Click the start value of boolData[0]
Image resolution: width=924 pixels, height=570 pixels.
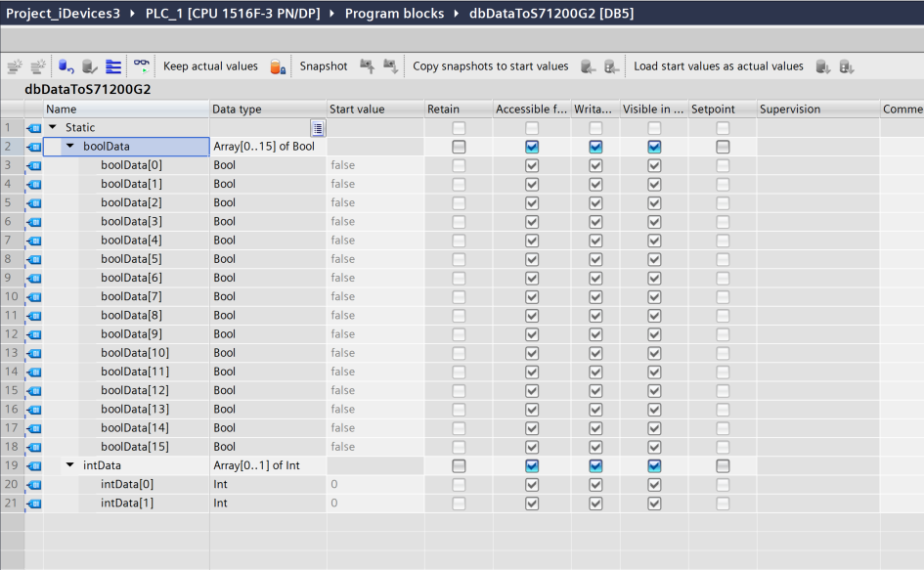[x=375, y=165]
